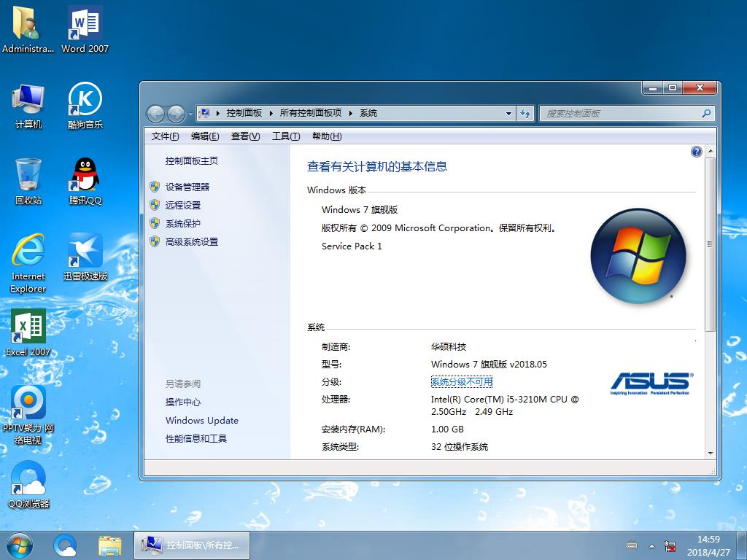
Task: Click shield icon beside 高级系统设置
Action: coord(155,241)
